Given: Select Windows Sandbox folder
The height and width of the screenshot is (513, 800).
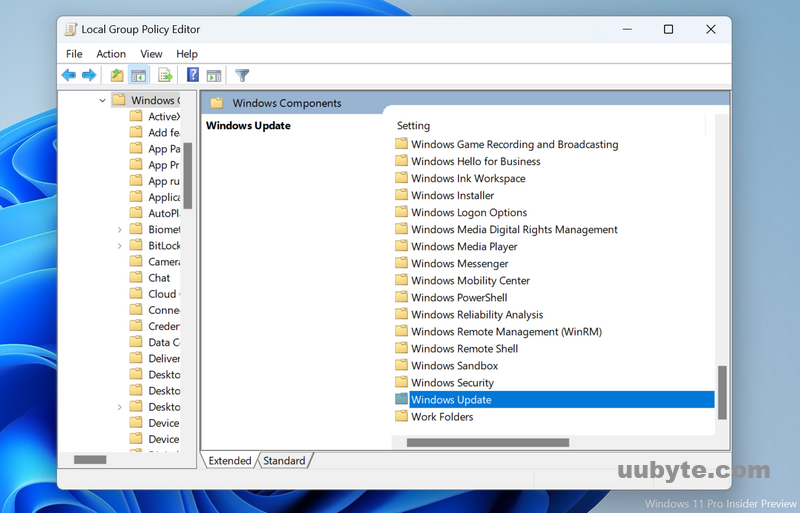Looking at the screenshot, I should (455, 365).
